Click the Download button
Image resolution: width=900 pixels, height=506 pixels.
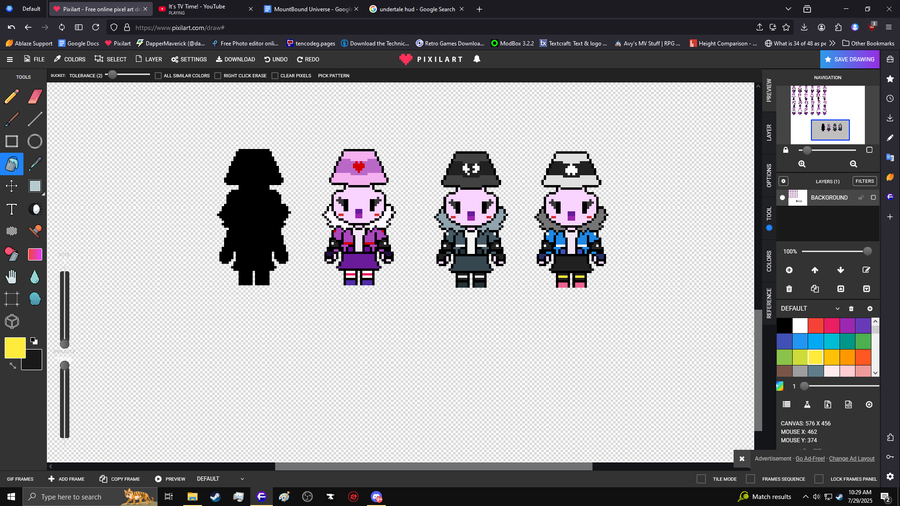coord(235,59)
